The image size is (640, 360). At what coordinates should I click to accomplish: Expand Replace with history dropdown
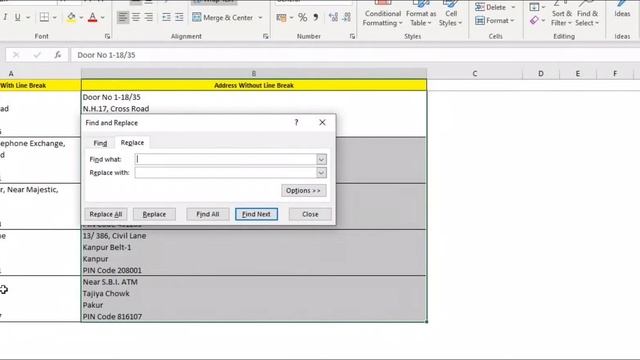tap(321, 173)
